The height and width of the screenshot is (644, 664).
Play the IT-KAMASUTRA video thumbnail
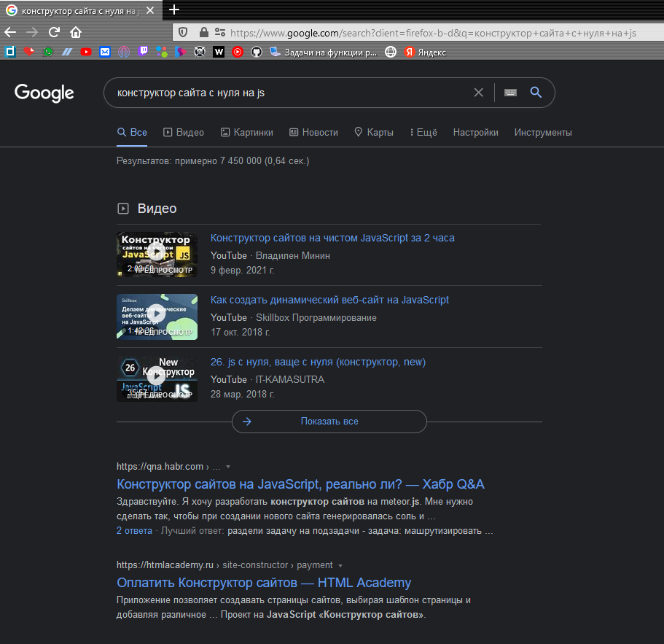point(157,379)
